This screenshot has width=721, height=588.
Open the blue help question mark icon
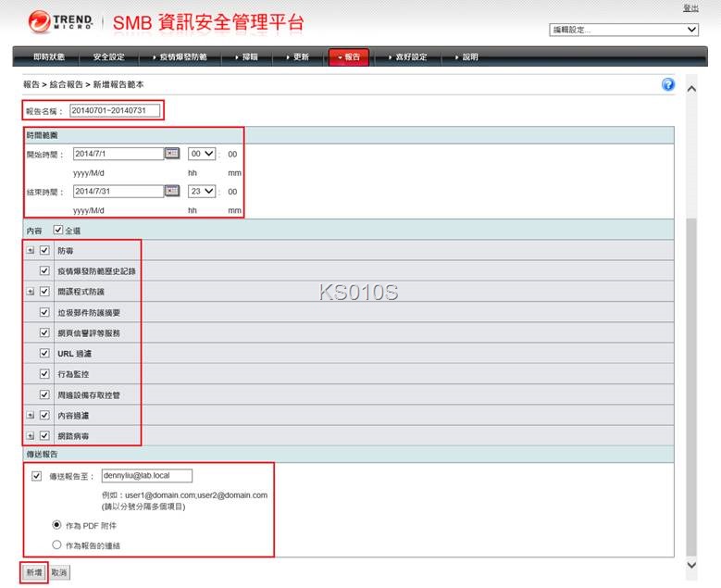[x=667, y=84]
